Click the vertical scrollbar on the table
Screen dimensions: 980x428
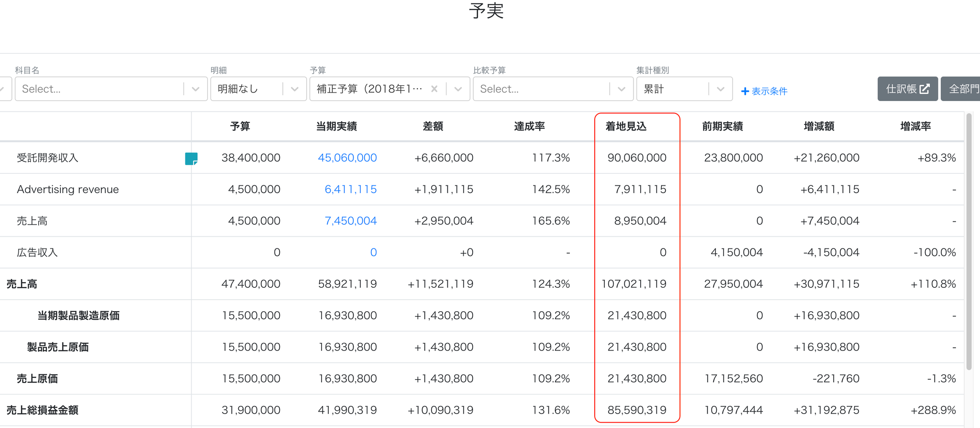click(969, 242)
